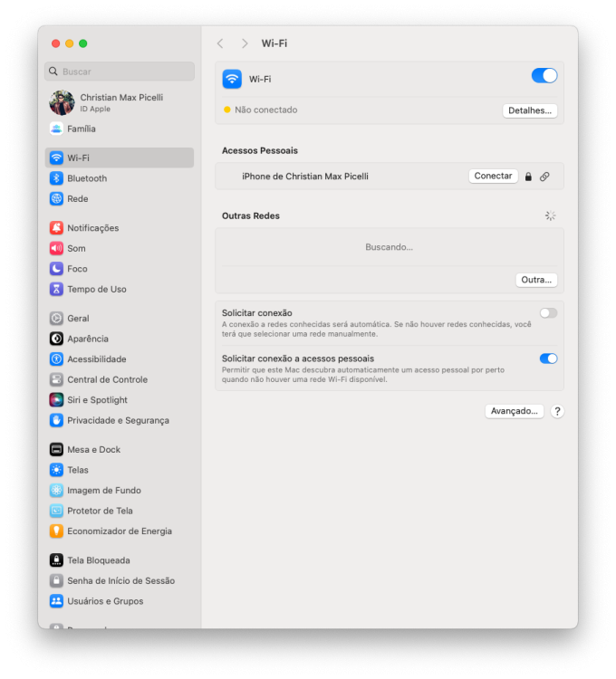Image resolution: width=616 pixels, height=679 pixels.
Task: Click the Telas brightness icon
Action: [x=56, y=469]
